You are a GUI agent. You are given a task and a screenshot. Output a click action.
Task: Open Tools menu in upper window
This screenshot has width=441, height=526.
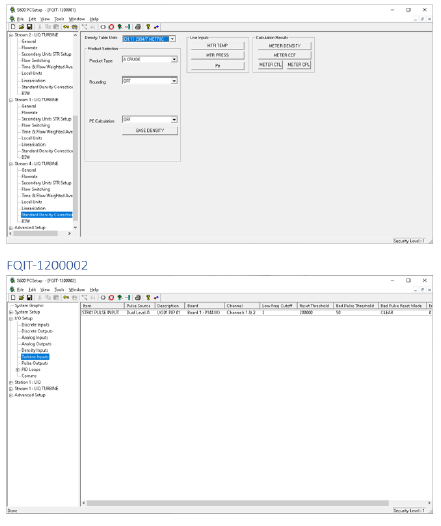(59, 19)
